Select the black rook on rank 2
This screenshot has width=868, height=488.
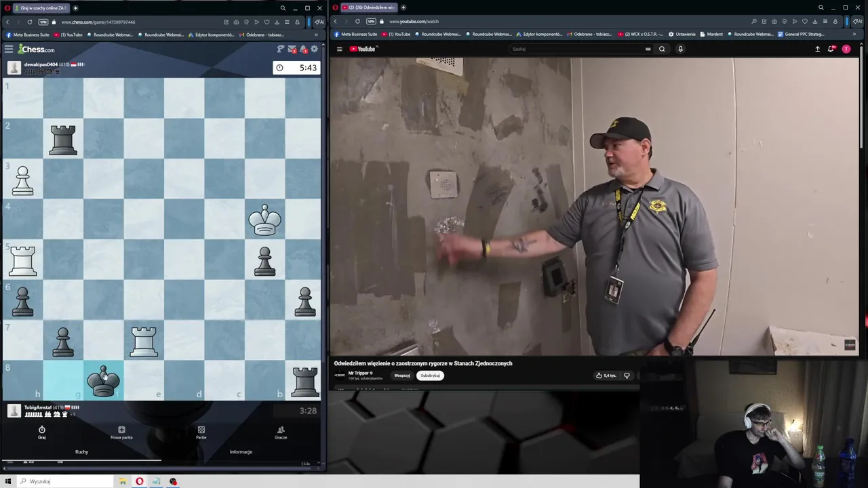(63, 140)
